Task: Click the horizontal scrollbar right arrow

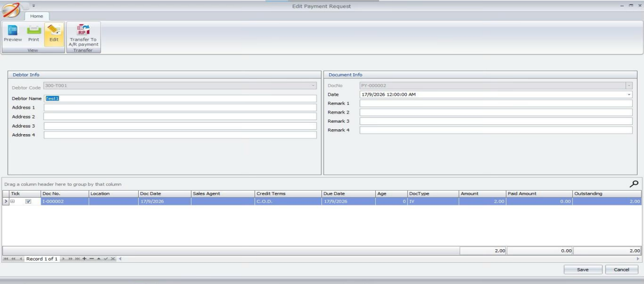Action: (638, 258)
